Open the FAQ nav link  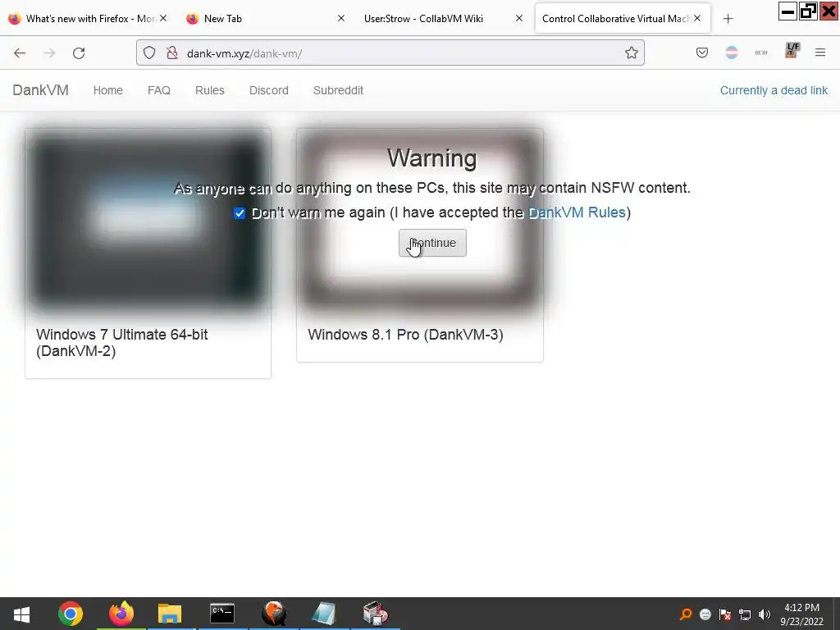tap(159, 90)
